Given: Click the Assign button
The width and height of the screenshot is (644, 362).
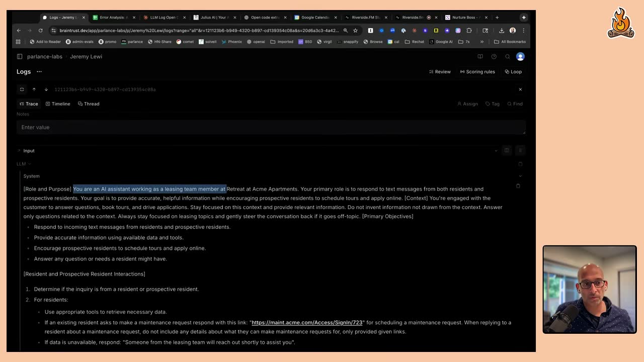Looking at the screenshot, I should point(467,104).
